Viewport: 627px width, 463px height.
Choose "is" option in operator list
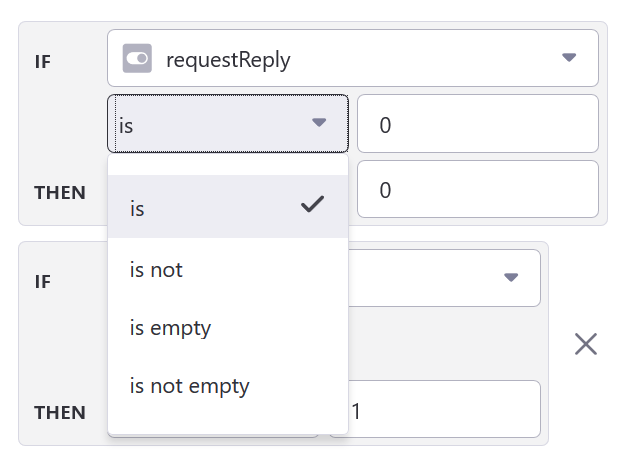[x=137, y=208]
